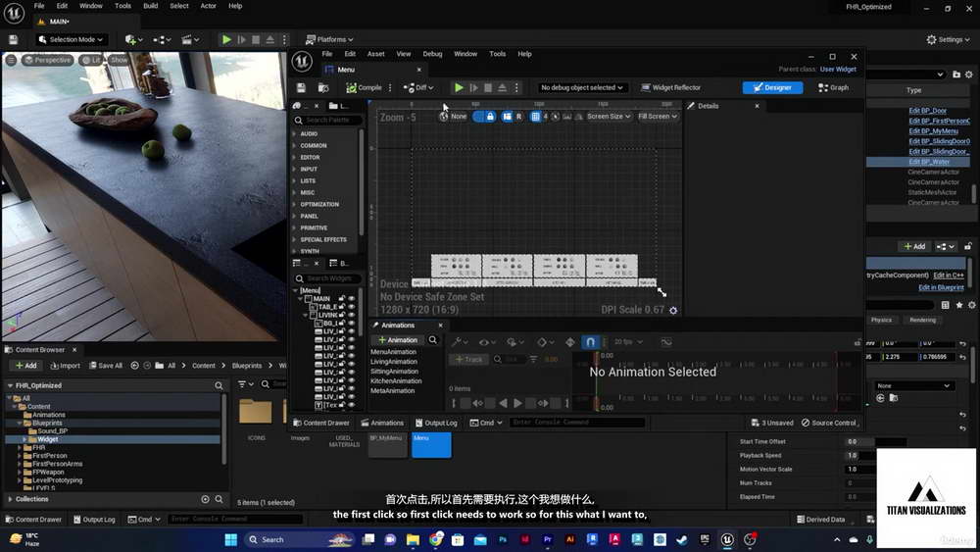Open the 20 fps frame rate dropdown
Image resolution: width=980 pixels, height=552 pixels.
[628, 342]
